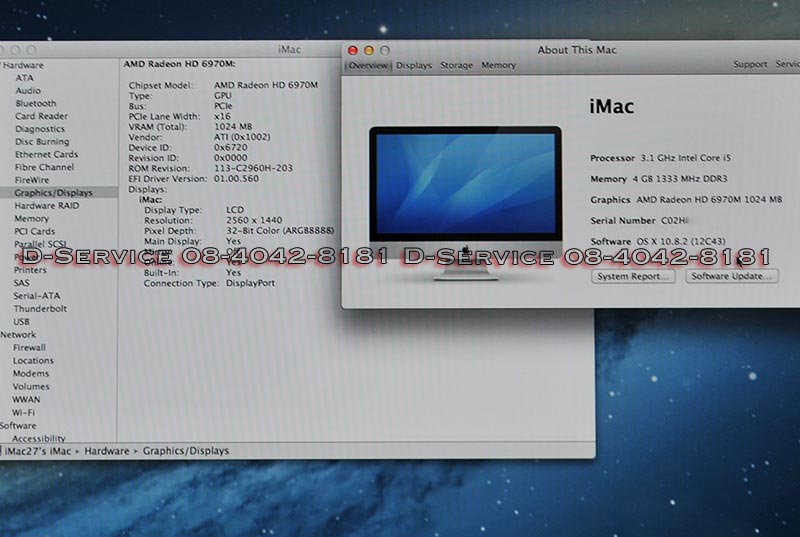This screenshot has width=800, height=537.
Task: Click the System Report button
Action: pos(633,276)
